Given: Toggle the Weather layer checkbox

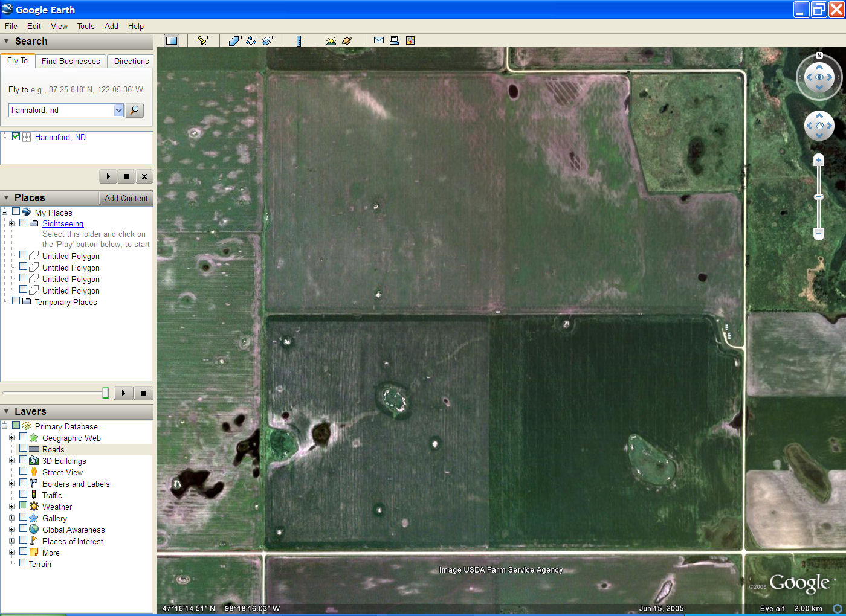Looking at the screenshot, I should pyautogui.click(x=23, y=505).
